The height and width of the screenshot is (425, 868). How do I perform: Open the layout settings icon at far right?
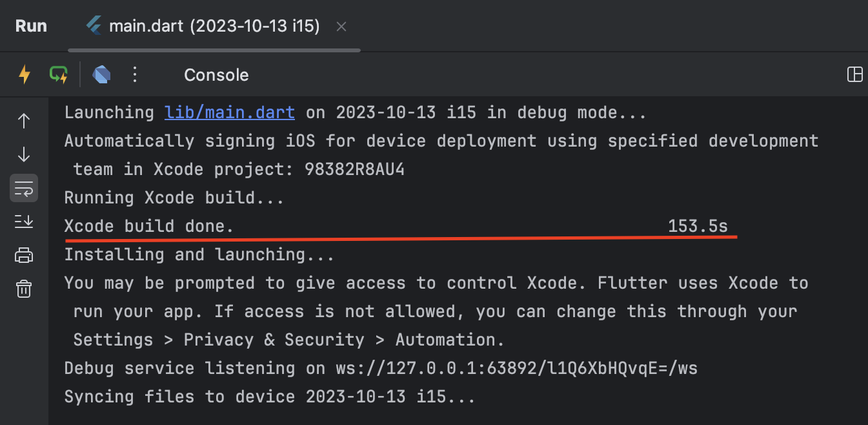coord(854,75)
